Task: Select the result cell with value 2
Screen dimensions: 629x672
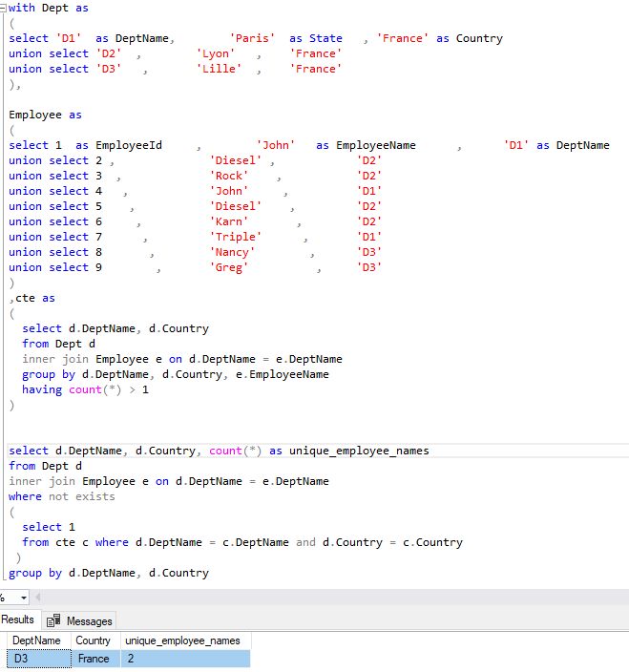Action: tap(185, 659)
